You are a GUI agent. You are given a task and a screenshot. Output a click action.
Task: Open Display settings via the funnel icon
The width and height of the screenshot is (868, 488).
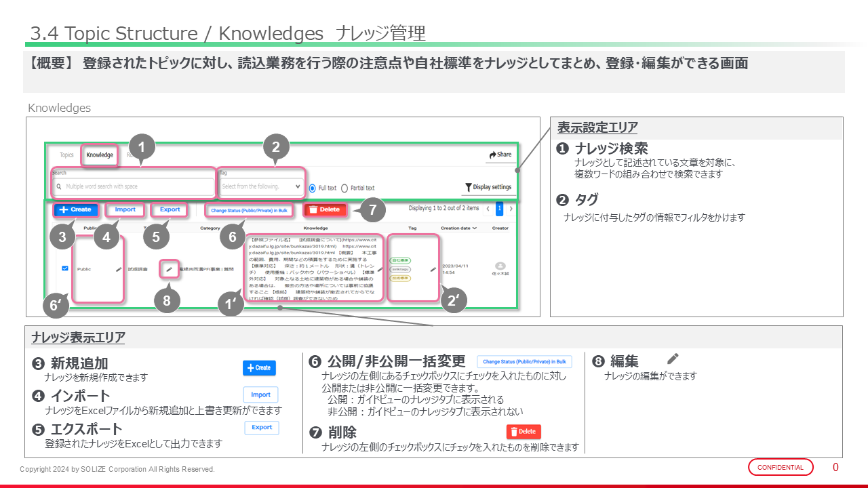[468, 188]
